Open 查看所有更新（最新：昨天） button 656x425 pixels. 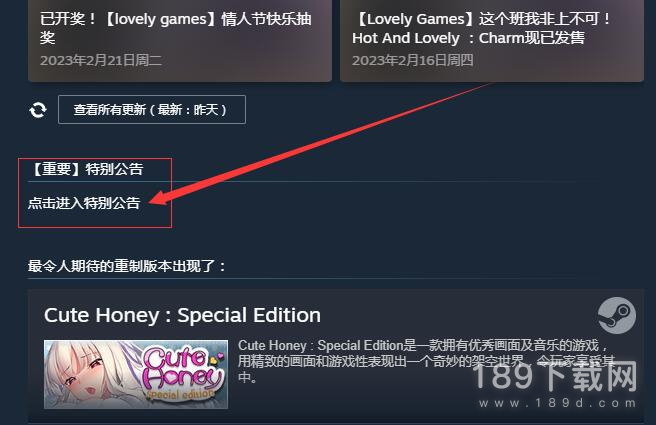[x=152, y=110]
